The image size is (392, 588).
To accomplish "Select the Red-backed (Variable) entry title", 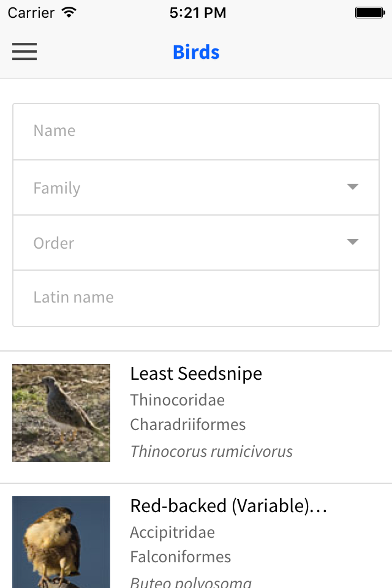I will pos(229,506).
